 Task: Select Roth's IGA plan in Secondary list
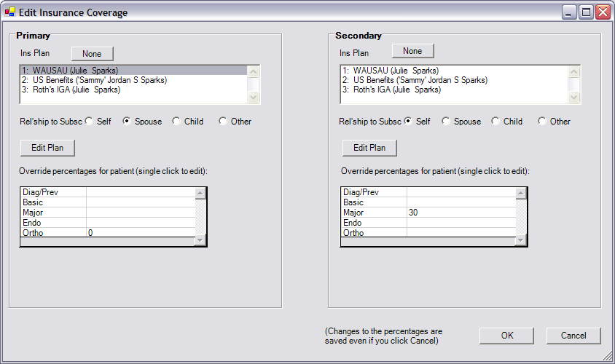(454, 90)
